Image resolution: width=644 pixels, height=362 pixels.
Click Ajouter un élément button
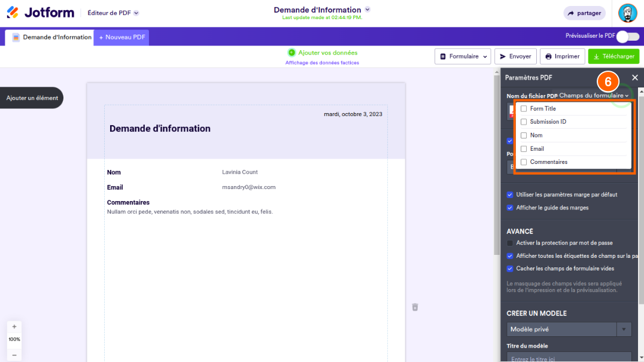point(32,98)
